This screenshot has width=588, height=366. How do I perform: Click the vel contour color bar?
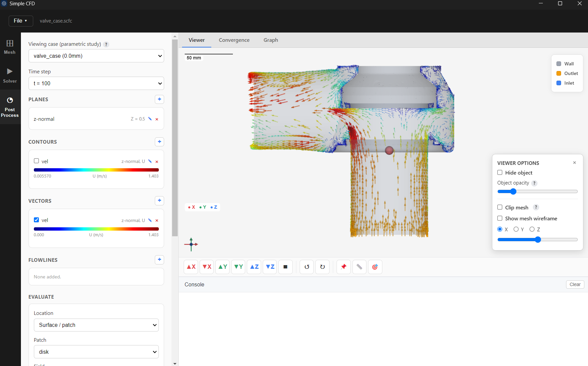pos(96,170)
